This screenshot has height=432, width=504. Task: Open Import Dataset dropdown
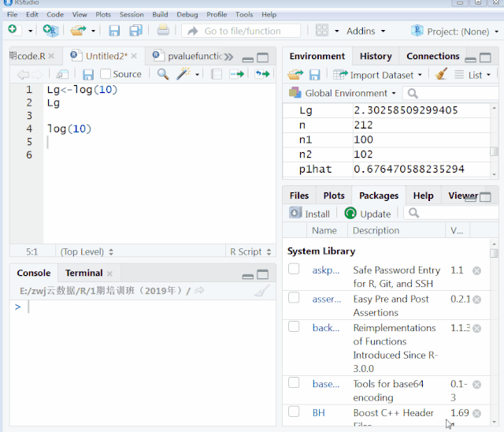[x=377, y=75]
